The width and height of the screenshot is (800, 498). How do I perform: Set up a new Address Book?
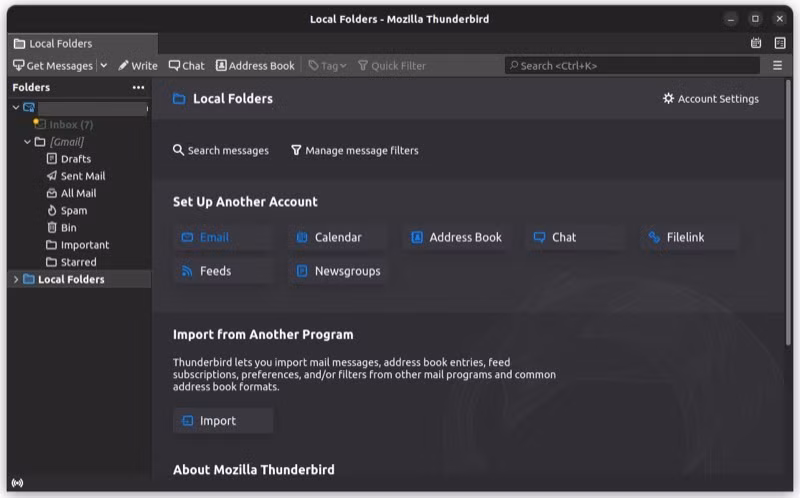click(x=457, y=237)
